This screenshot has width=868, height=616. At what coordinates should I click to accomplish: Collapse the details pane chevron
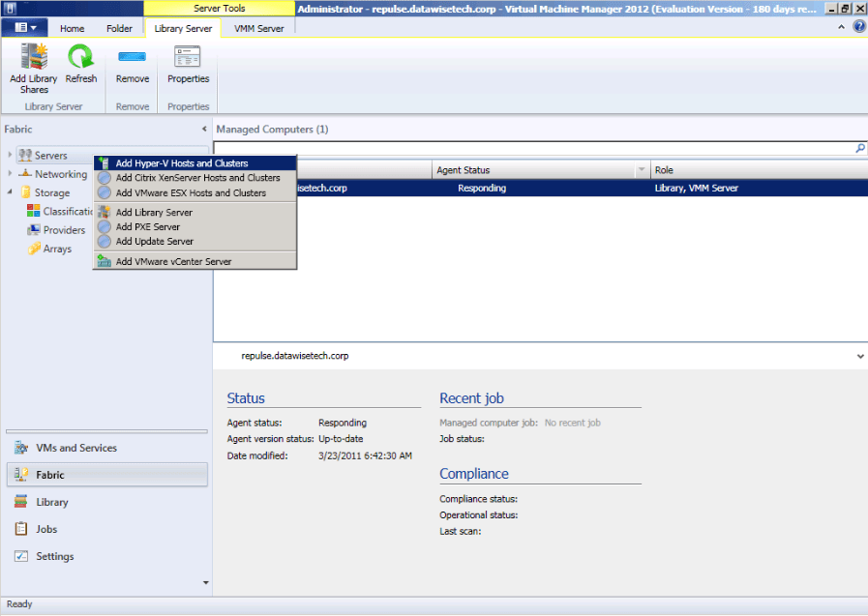pos(860,356)
